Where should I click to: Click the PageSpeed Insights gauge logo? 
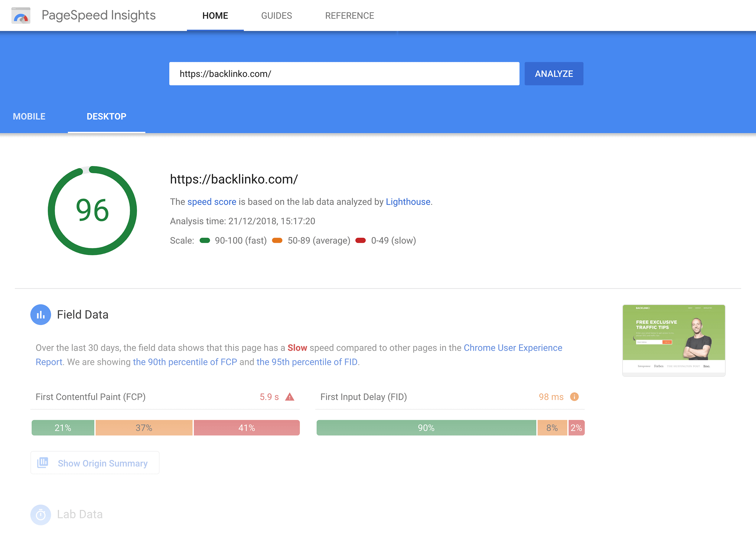click(x=21, y=15)
